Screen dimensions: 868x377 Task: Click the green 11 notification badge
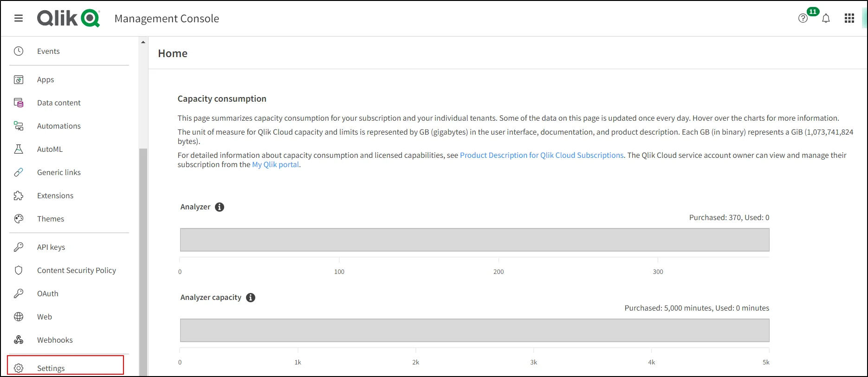[x=813, y=12]
